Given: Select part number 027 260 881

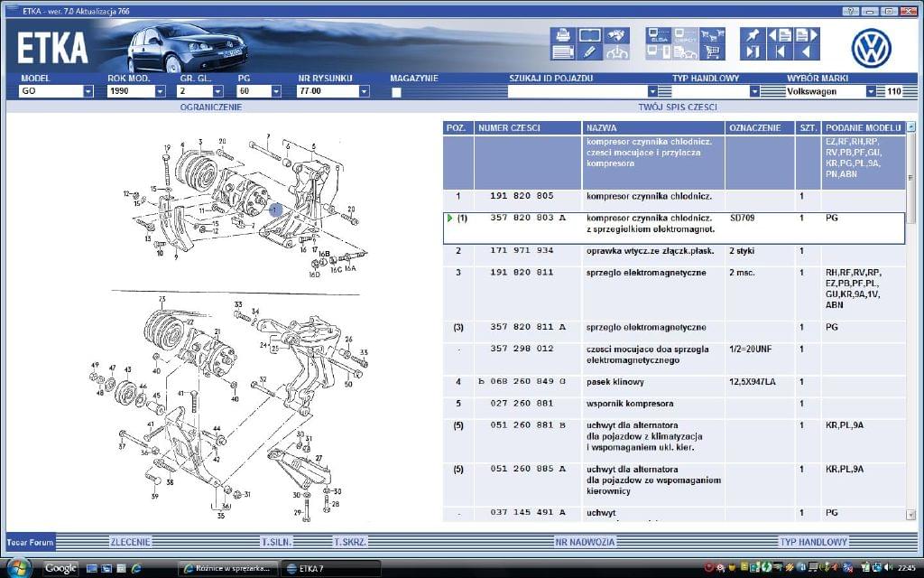Looking at the screenshot, I should coord(522,404).
